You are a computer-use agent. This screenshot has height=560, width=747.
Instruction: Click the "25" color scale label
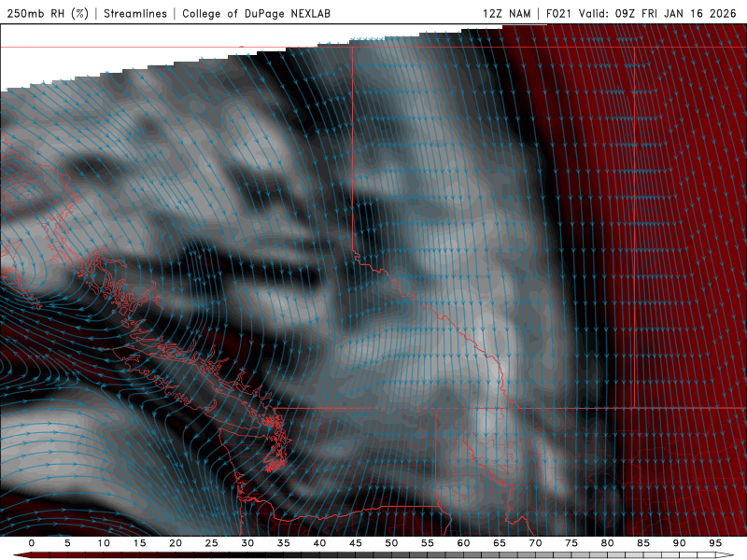click(x=211, y=543)
